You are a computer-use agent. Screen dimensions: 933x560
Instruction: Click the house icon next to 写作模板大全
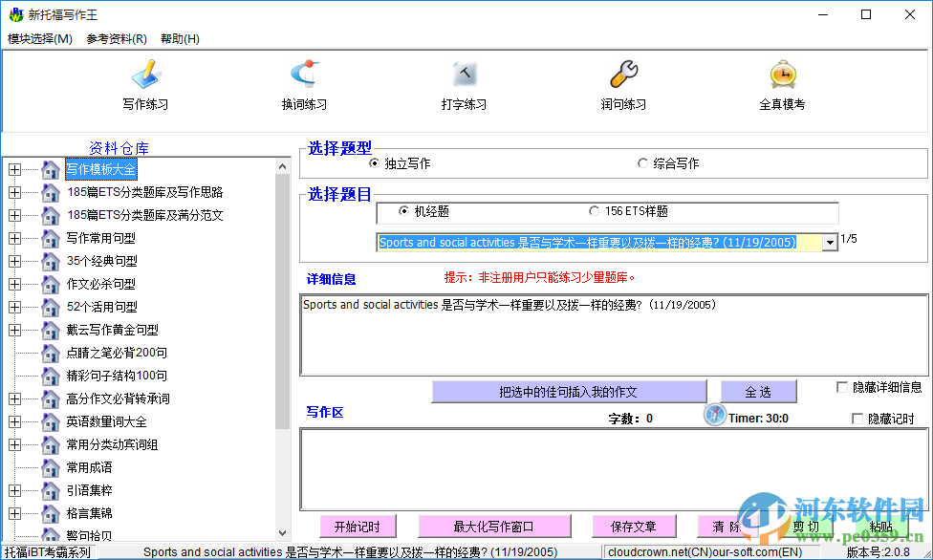[x=50, y=169]
